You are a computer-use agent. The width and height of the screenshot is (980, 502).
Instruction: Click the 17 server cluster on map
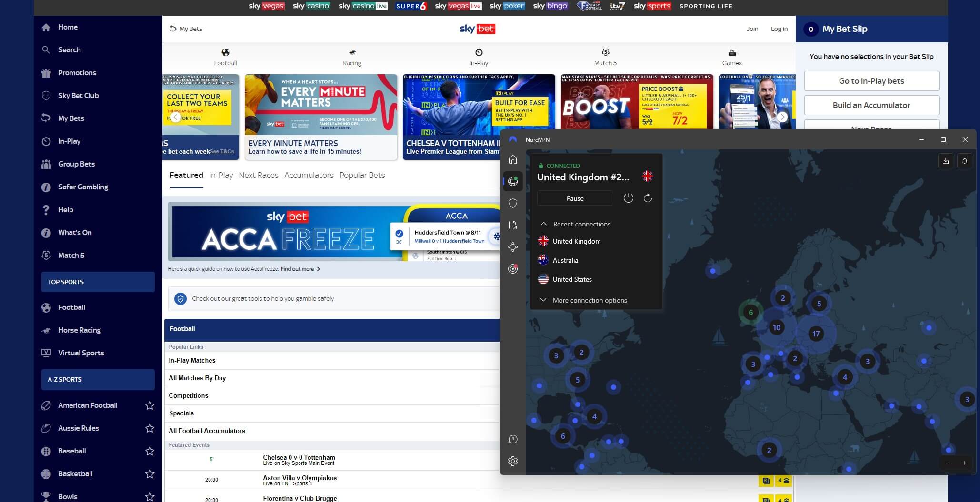point(816,334)
